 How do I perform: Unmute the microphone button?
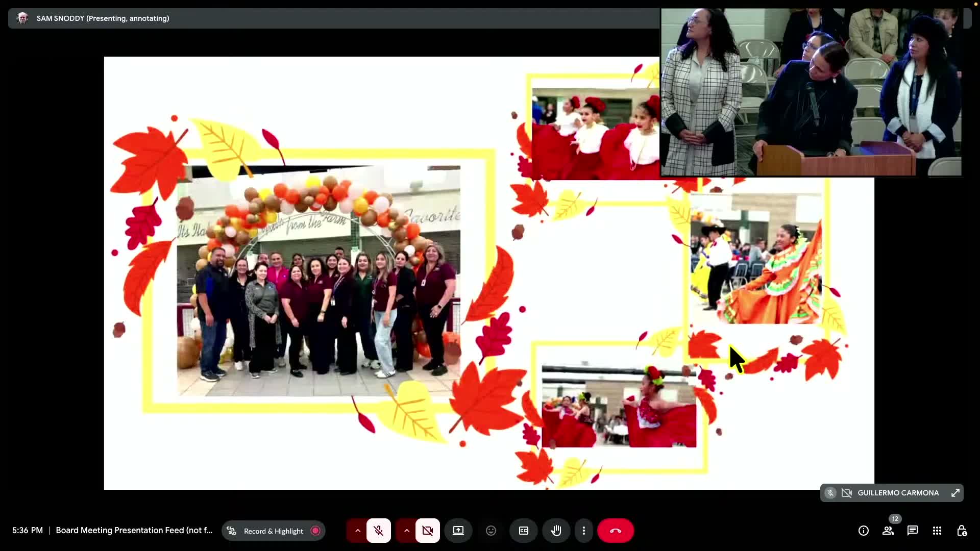point(378,531)
